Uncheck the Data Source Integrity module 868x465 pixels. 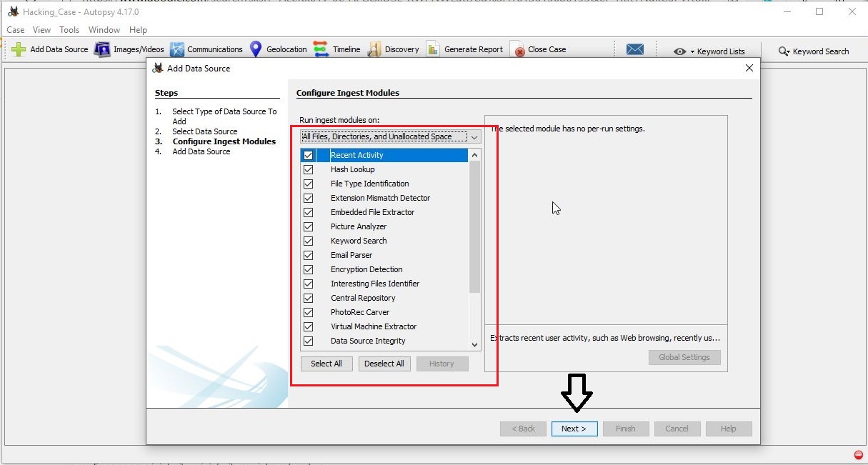308,341
